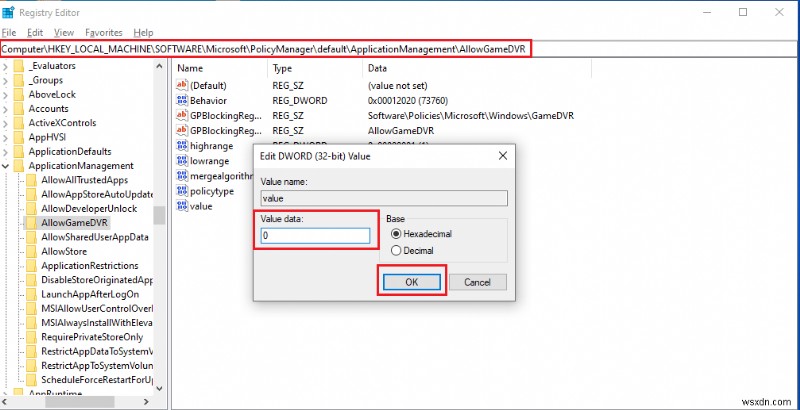
Task: Click the ApplicationDefaults folder icon
Action: pos(19,151)
